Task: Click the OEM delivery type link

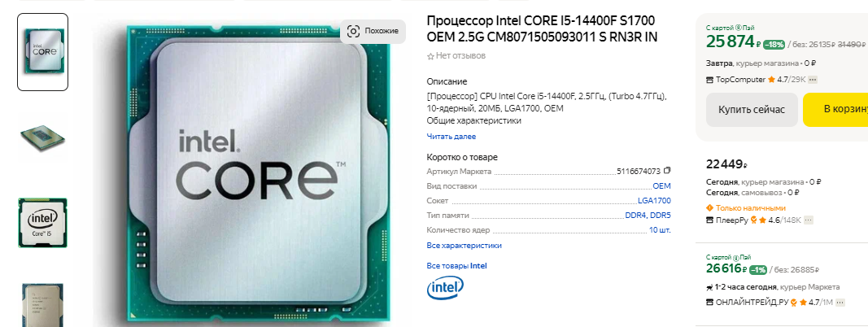Action: [x=661, y=186]
